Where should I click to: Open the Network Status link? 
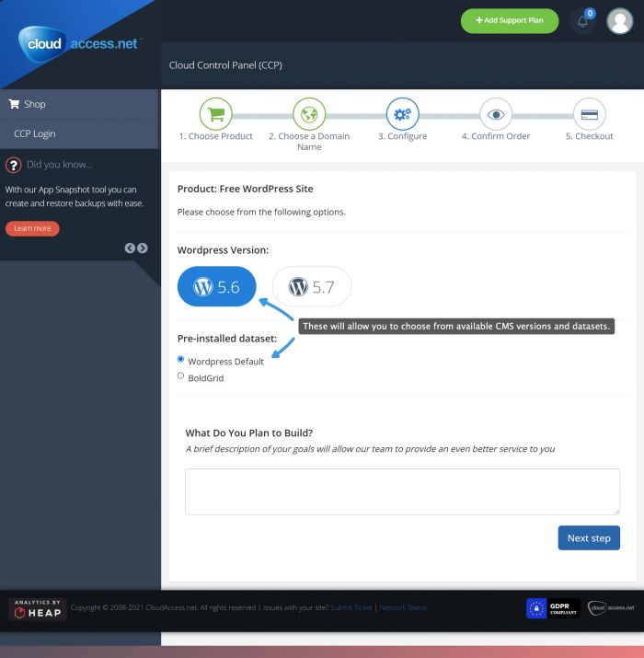[x=403, y=607]
